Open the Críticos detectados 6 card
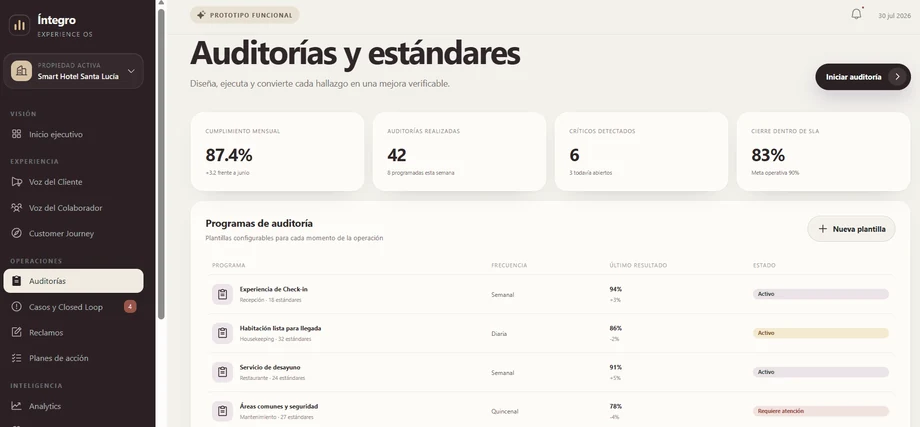The width and height of the screenshot is (920, 427). coord(641,151)
